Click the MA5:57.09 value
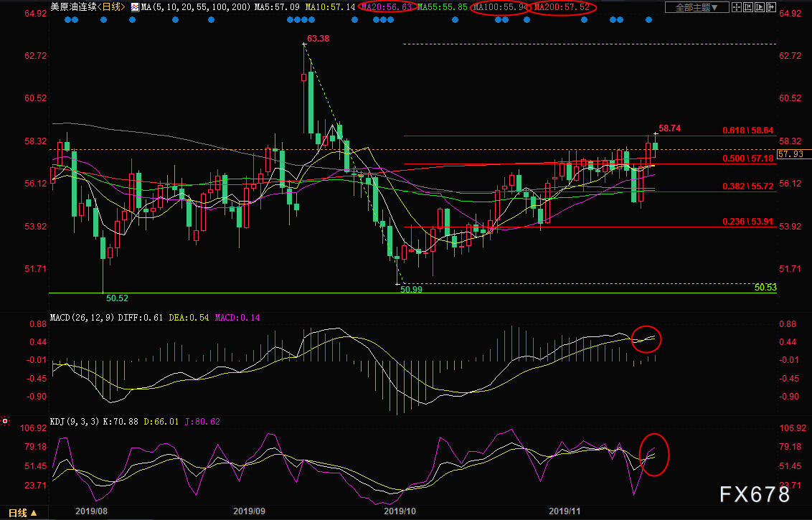Viewport: 812px width, 520px height. (277, 7)
